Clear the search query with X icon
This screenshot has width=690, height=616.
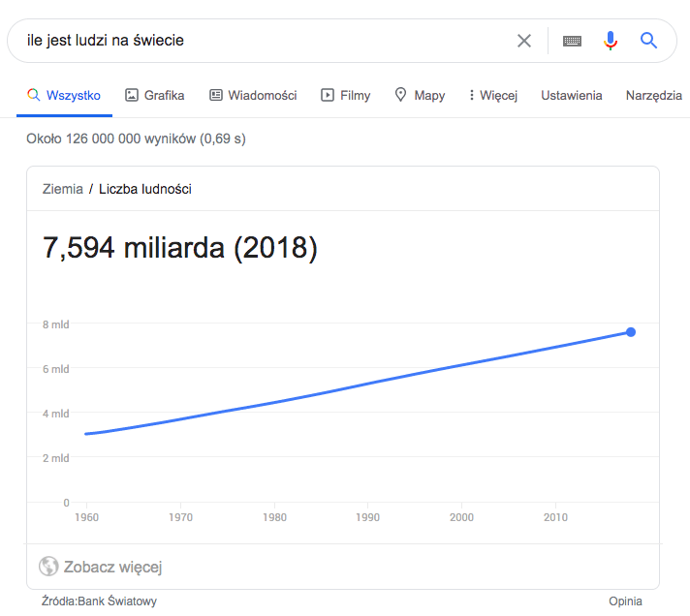(524, 41)
